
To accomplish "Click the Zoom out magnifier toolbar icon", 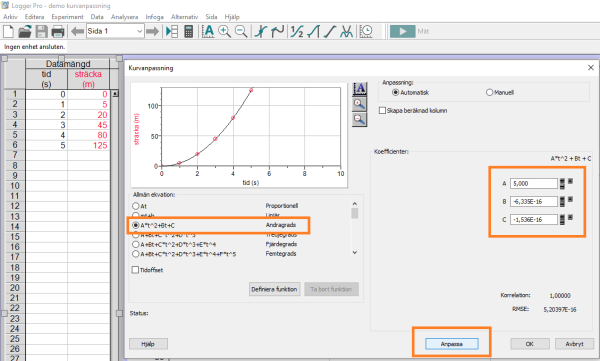I will (241, 31).
